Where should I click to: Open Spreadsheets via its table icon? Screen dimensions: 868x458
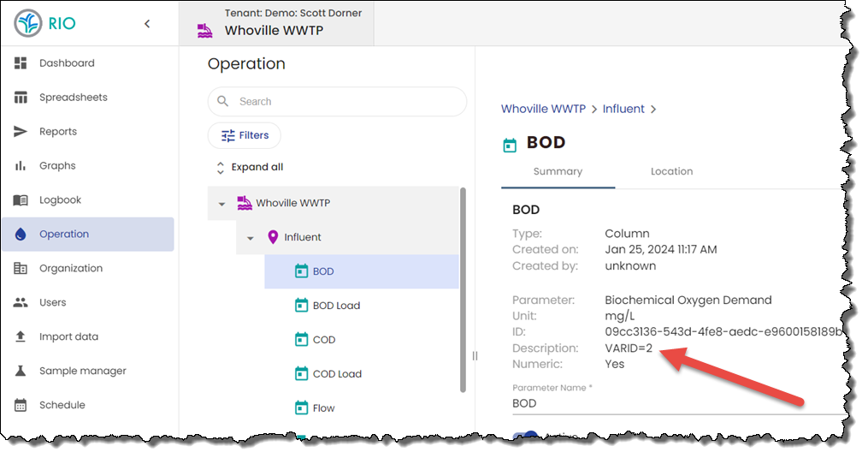[21, 98]
